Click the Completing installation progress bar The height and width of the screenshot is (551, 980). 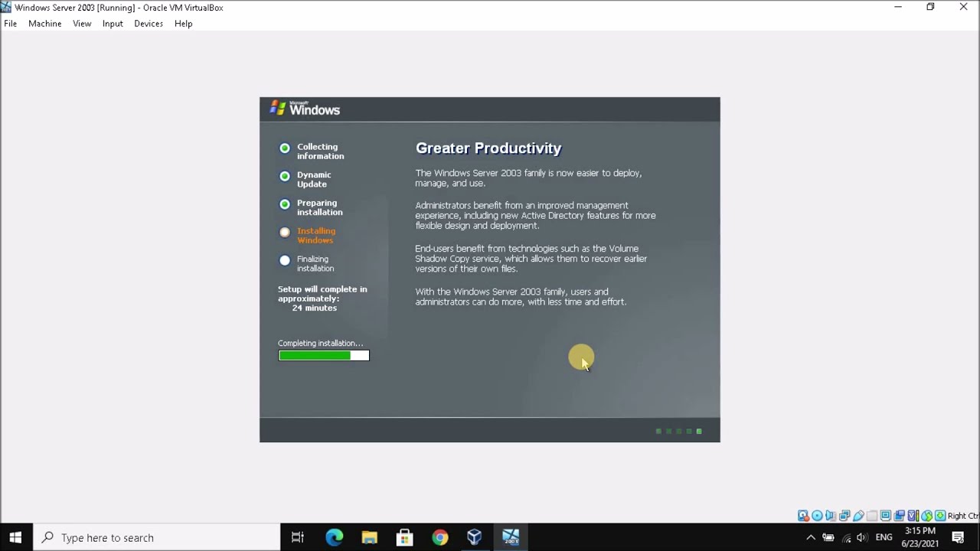tap(324, 355)
